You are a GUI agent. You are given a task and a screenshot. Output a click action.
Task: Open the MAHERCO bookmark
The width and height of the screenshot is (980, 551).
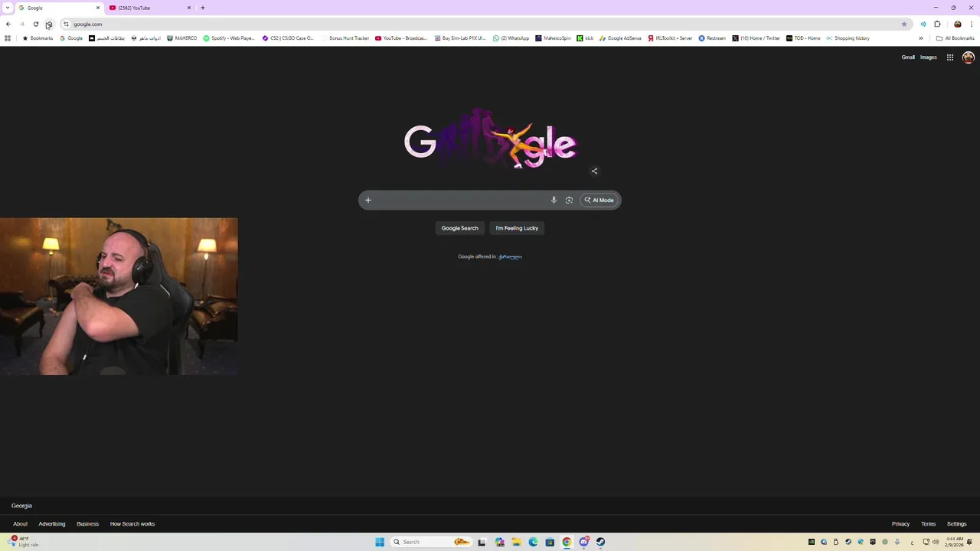click(x=182, y=38)
